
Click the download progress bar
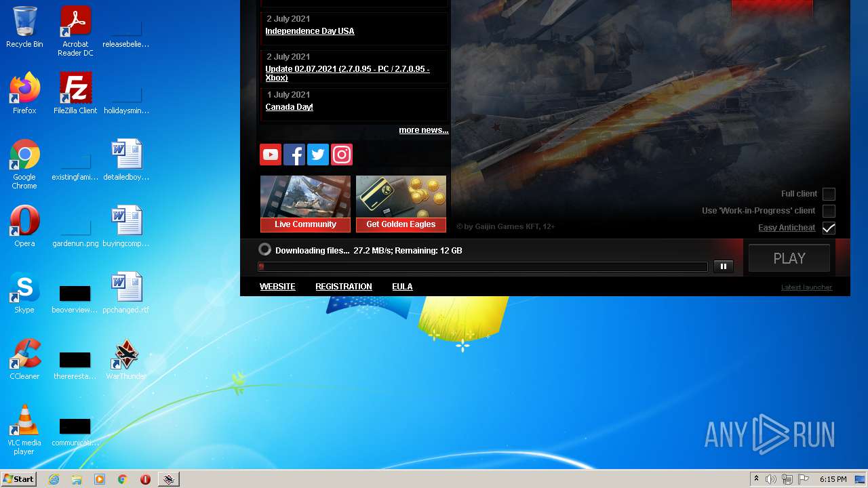pos(483,267)
